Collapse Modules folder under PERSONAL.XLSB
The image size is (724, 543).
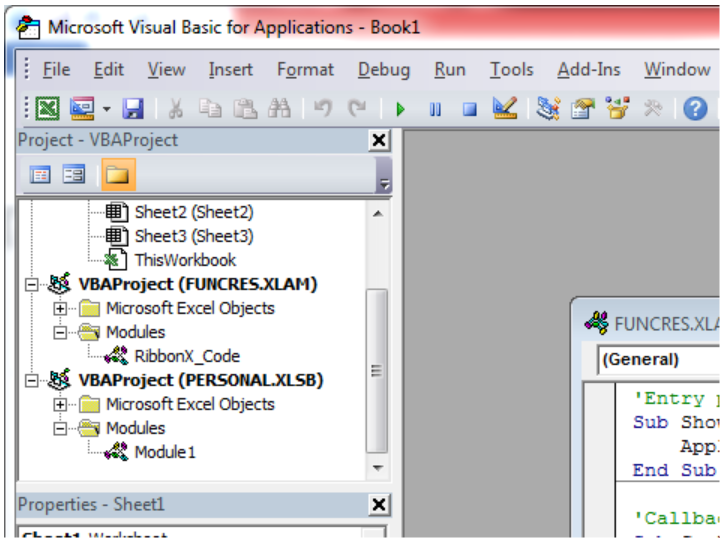click(x=60, y=428)
